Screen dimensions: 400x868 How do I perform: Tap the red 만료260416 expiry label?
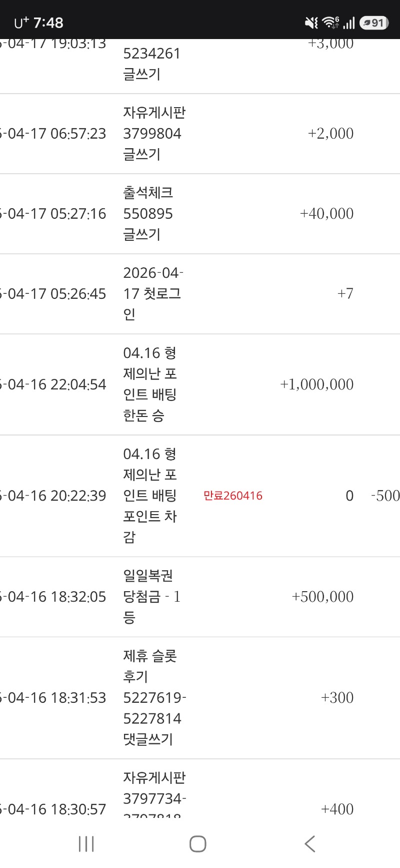(233, 496)
